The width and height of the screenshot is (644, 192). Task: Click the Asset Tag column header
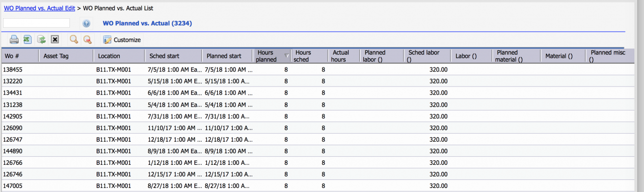[66, 56]
